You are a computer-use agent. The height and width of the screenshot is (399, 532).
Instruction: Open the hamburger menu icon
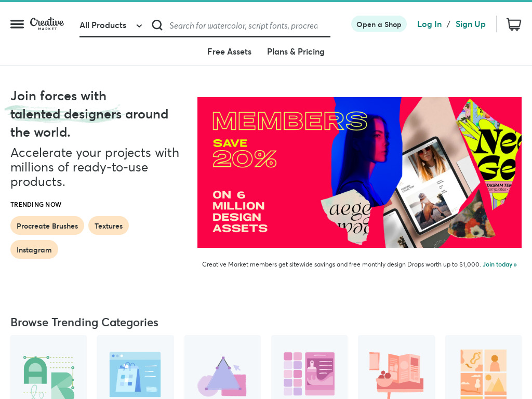pos(17,24)
